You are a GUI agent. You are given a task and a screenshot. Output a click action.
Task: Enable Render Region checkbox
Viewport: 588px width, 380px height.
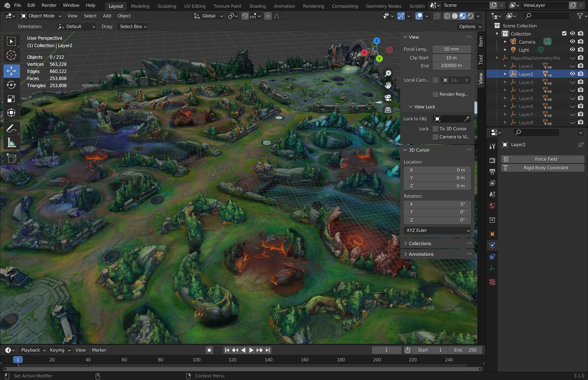pyautogui.click(x=435, y=94)
